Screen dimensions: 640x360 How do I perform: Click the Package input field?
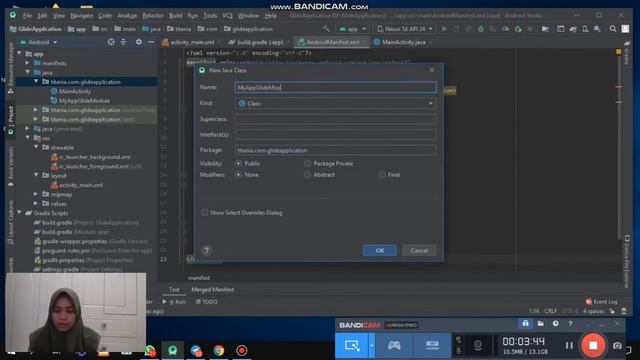tap(335, 150)
